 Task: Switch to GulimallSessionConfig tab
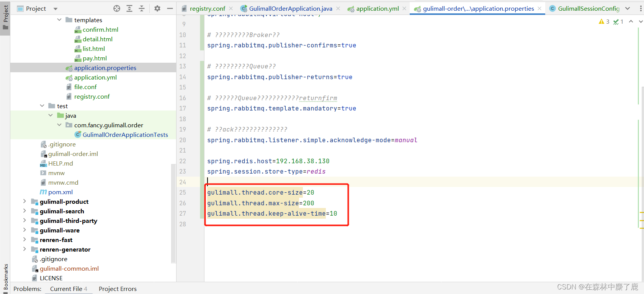(588, 8)
